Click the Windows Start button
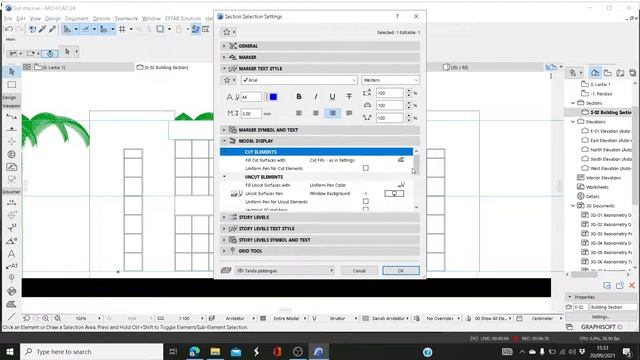Image resolution: width=640 pixels, height=360 pixels. coord(10,351)
